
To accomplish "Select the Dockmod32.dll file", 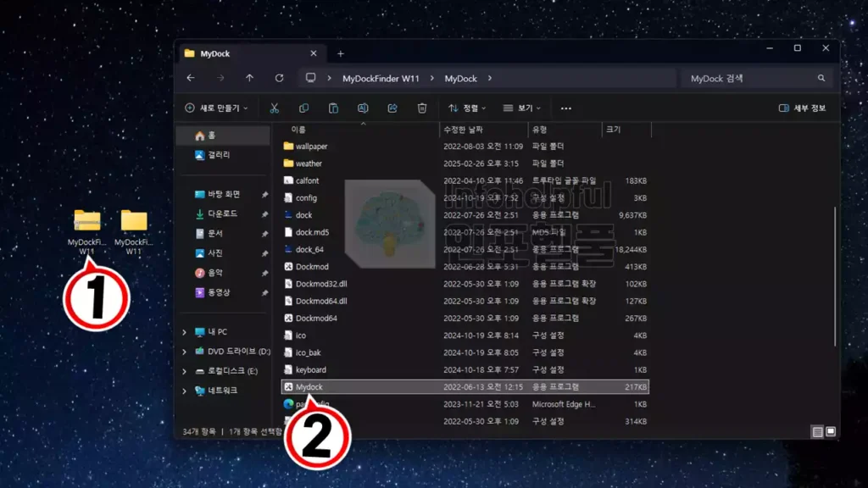I will [315, 284].
